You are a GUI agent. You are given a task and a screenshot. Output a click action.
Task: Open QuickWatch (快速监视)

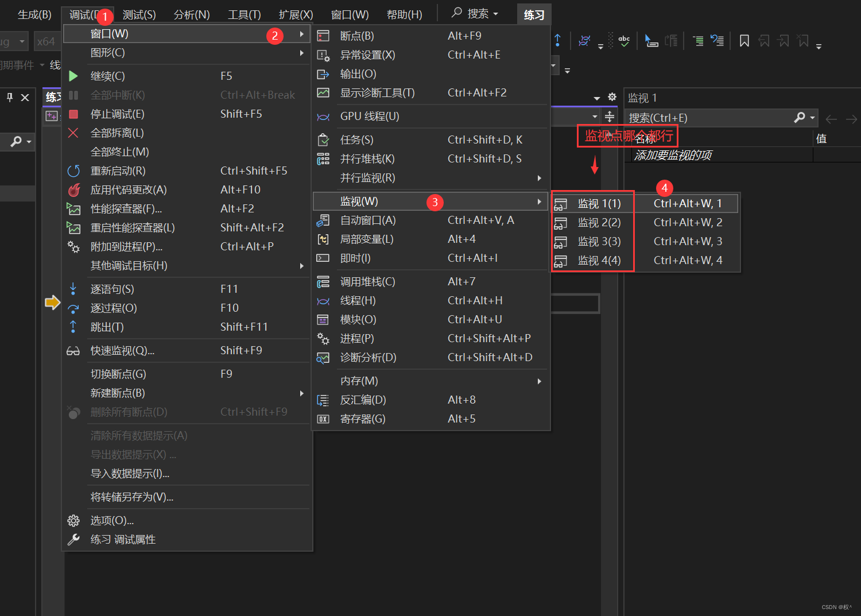[187, 350]
